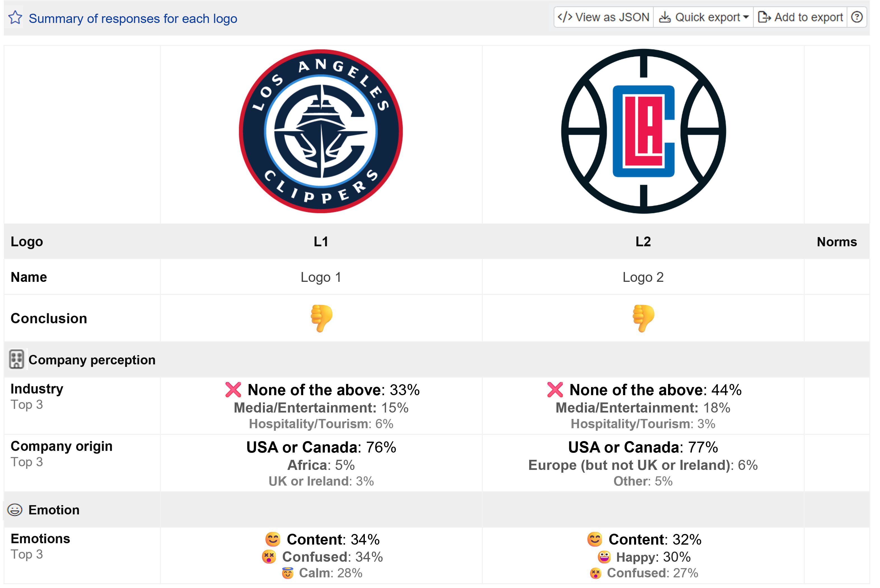The image size is (880, 588).
Task: Open Summary of responses for each logo link
Action: point(133,18)
